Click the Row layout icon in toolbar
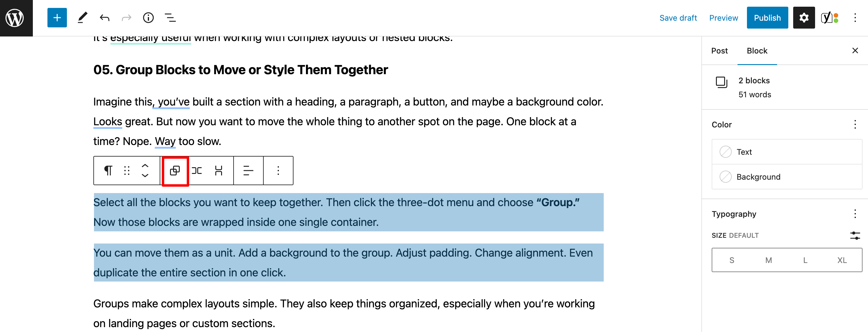Screen dimensions: 868x332 (197, 171)
